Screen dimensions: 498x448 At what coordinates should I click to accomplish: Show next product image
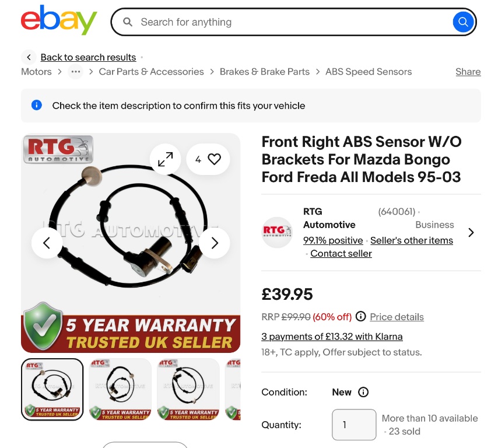click(214, 243)
